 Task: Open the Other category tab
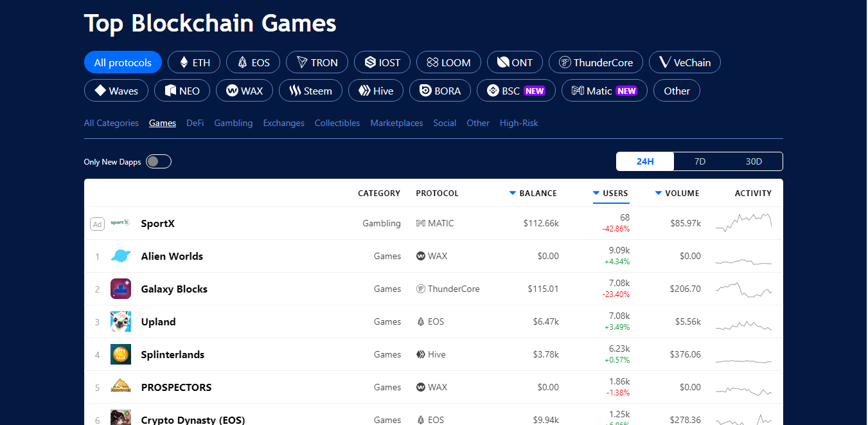[x=478, y=123]
